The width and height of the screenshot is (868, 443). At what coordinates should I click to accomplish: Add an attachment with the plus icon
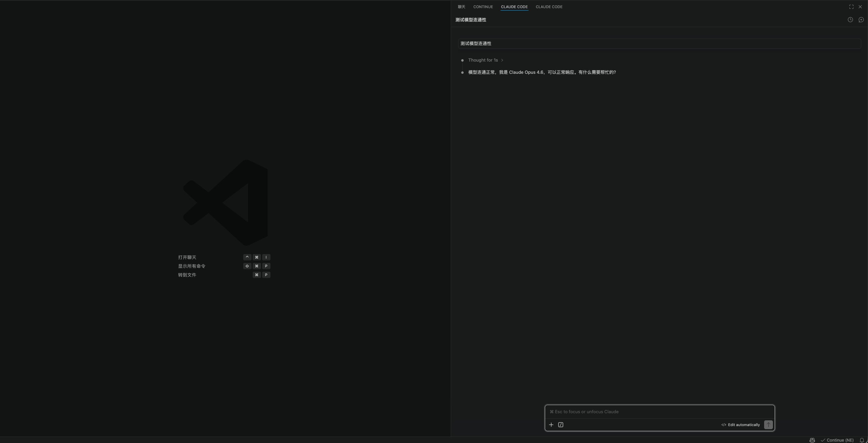(x=551, y=425)
